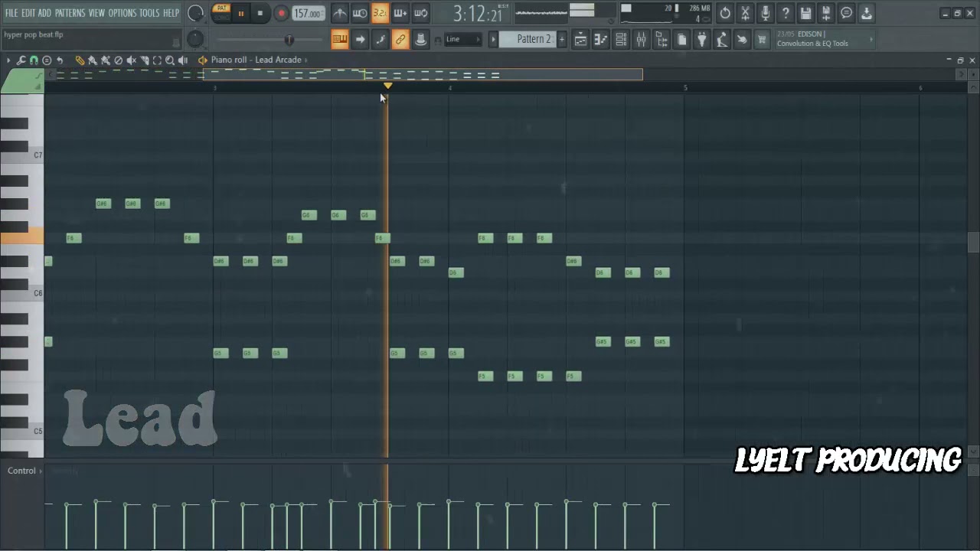This screenshot has height=551, width=980.
Task: Select the Slice tool
Action: 145,60
